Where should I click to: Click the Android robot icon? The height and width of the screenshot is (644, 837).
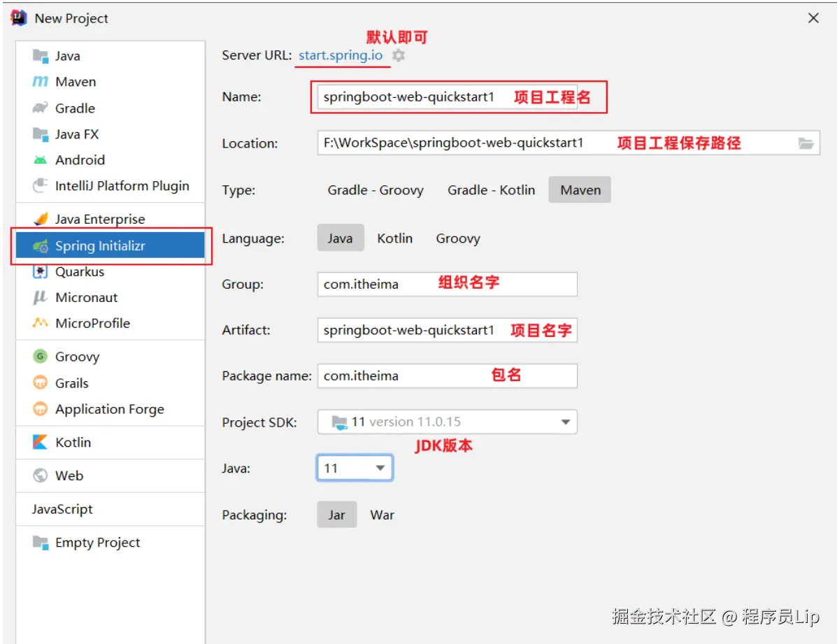[x=41, y=159]
